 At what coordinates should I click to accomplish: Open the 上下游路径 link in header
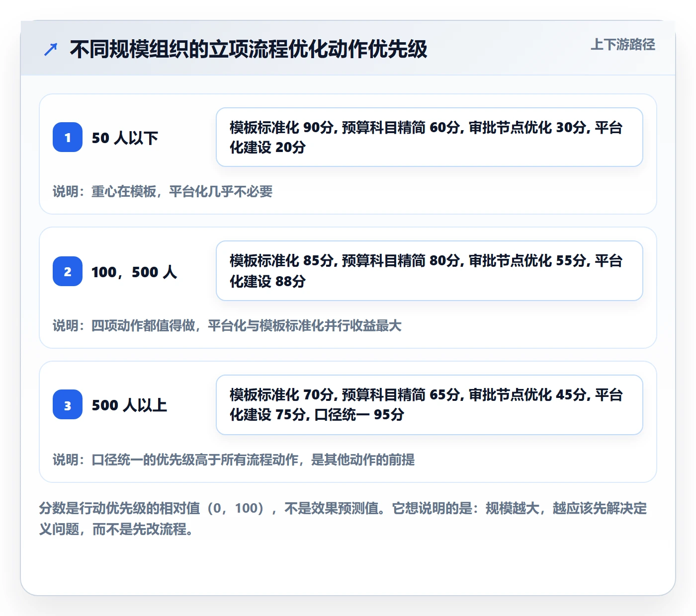[x=623, y=45]
